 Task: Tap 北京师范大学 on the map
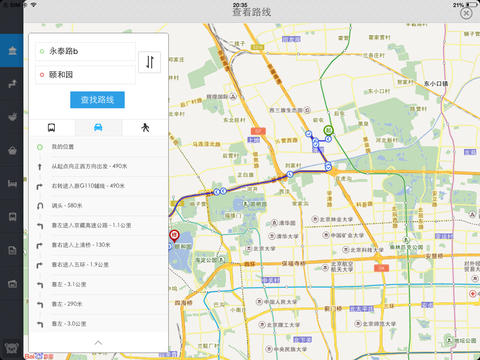[375, 324]
